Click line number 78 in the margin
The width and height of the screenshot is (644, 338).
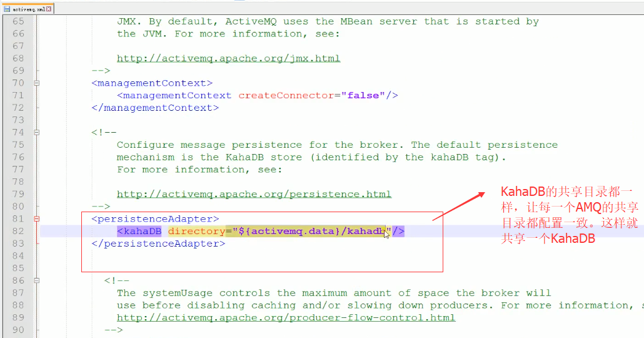18,182
